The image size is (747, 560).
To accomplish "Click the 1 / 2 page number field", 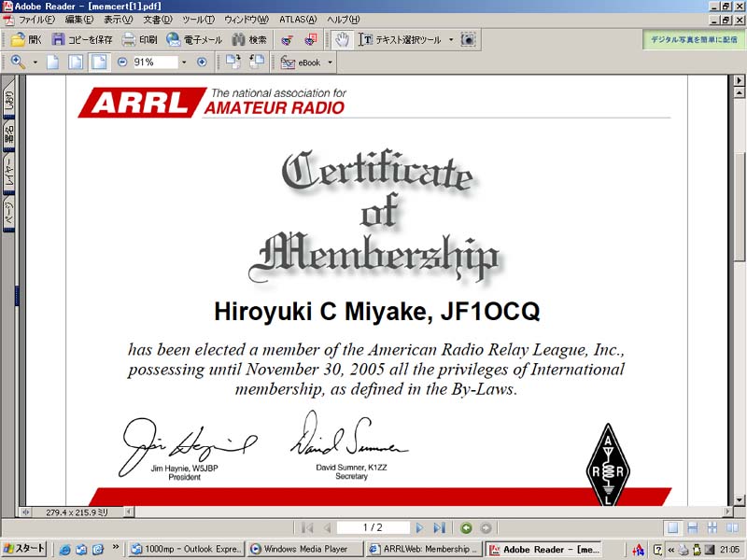I will [x=372, y=527].
